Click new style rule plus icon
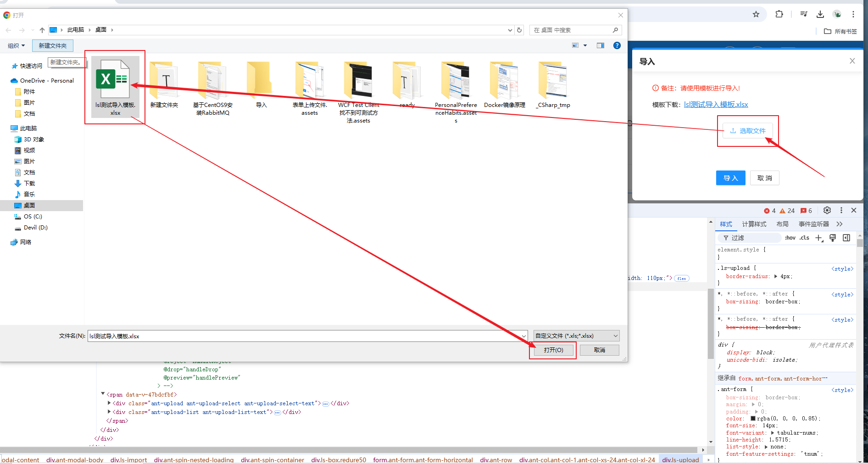Screen dimensions: 868x464 pyautogui.click(x=819, y=238)
